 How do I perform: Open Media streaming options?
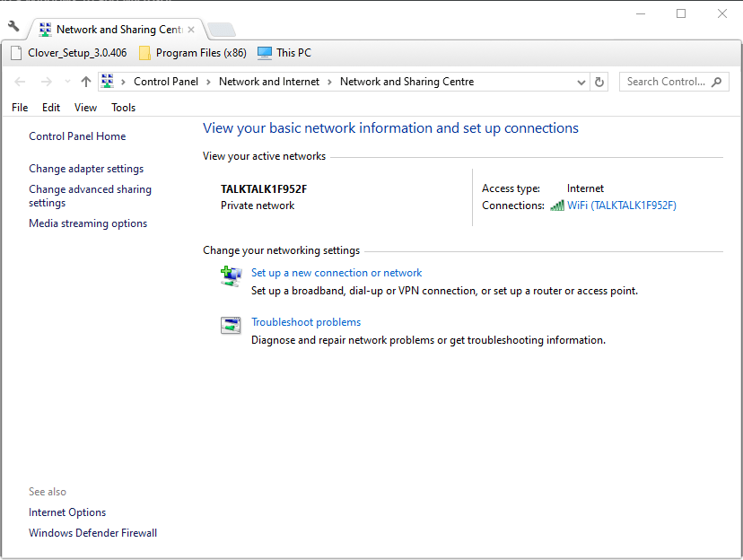pyautogui.click(x=88, y=223)
